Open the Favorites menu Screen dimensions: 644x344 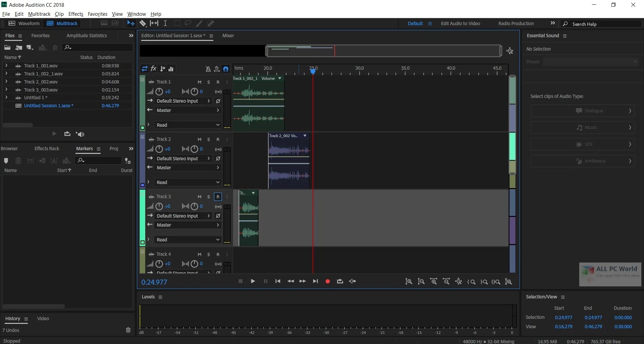click(x=98, y=14)
